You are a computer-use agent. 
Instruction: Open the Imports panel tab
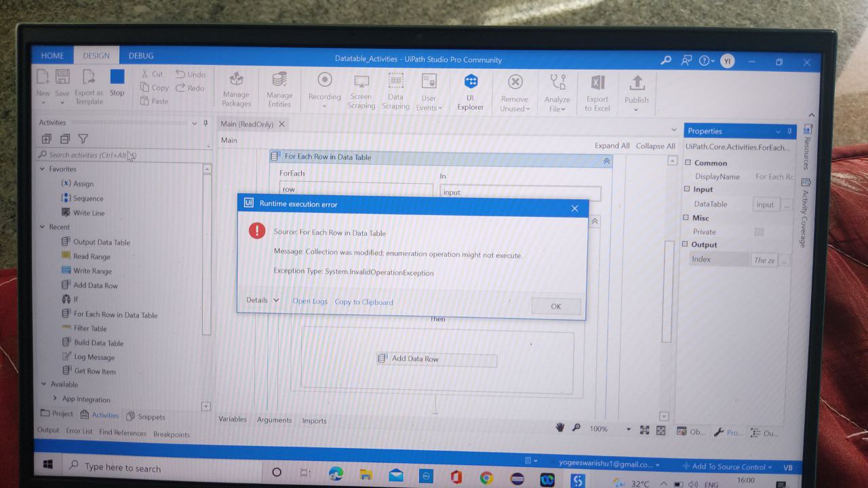[314, 421]
